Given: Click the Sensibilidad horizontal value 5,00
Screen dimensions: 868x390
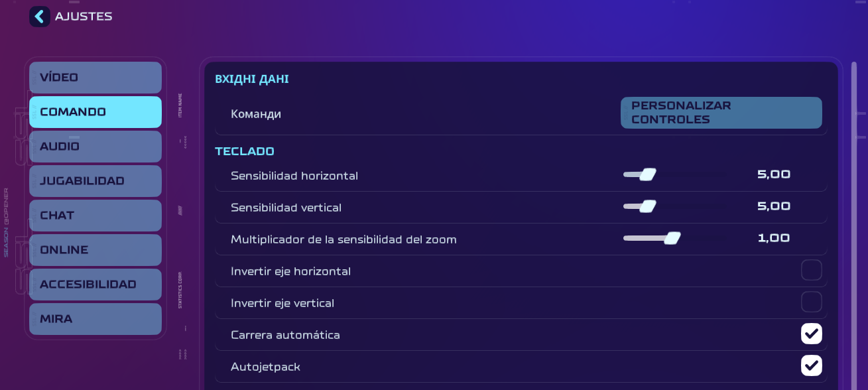Looking at the screenshot, I should coord(774,175).
